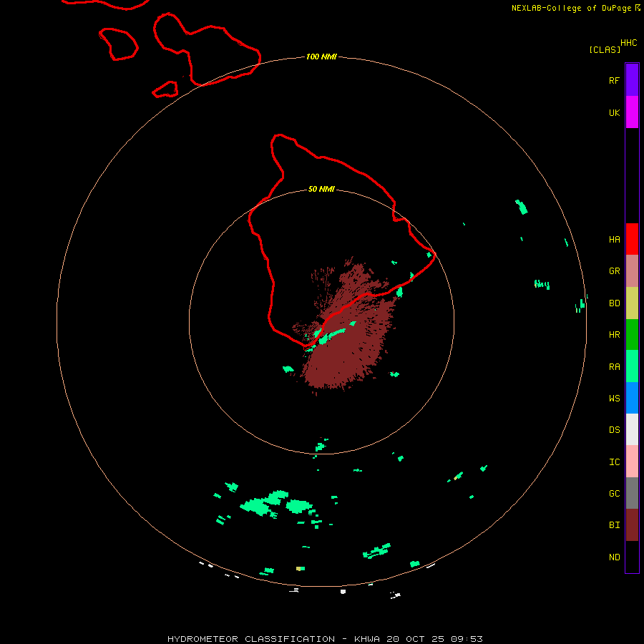Click the HA legend label
This screenshot has width=644, height=644.
[x=614, y=240]
